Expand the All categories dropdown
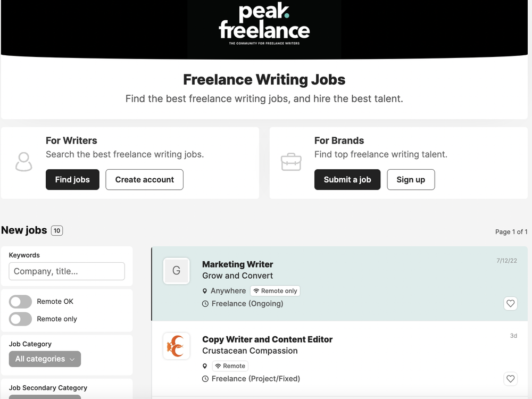This screenshot has width=532, height=399. tap(45, 359)
